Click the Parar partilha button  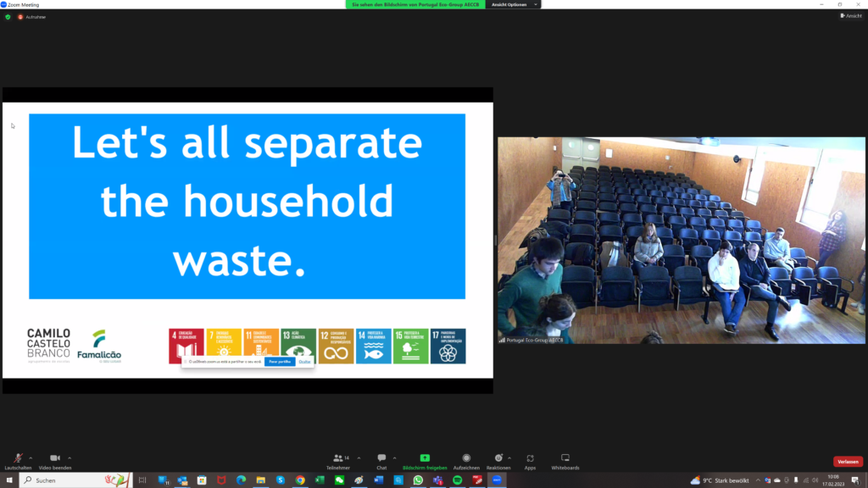point(280,362)
